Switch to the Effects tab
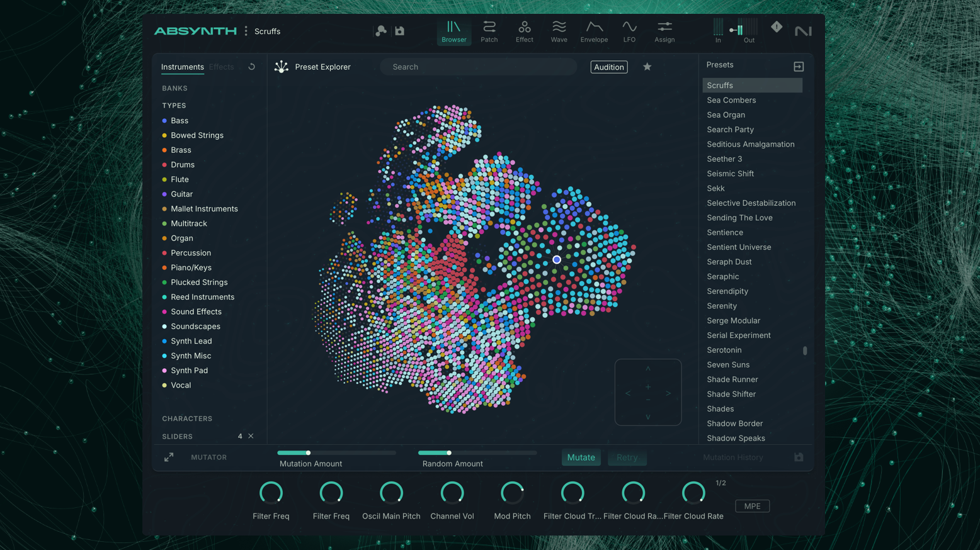Viewport: 980px width, 550px height. [x=221, y=67]
